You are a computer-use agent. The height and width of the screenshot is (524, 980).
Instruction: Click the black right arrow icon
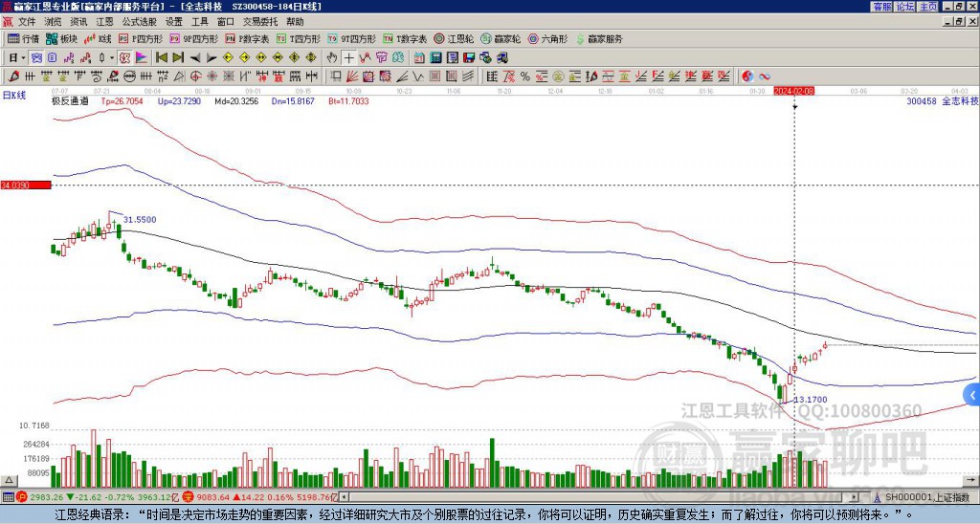[x=212, y=57]
